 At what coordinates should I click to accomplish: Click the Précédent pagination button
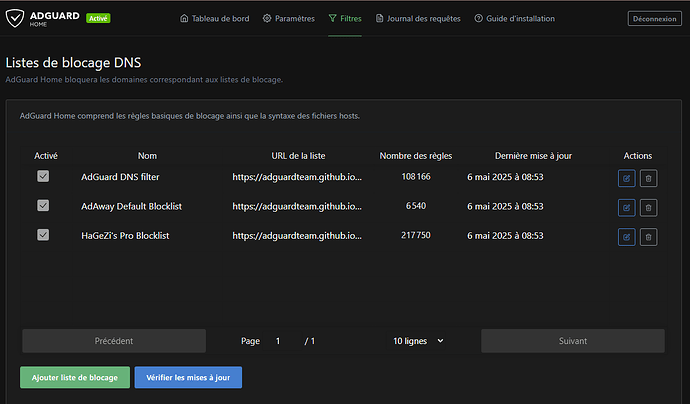pyautogui.click(x=114, y=341)
